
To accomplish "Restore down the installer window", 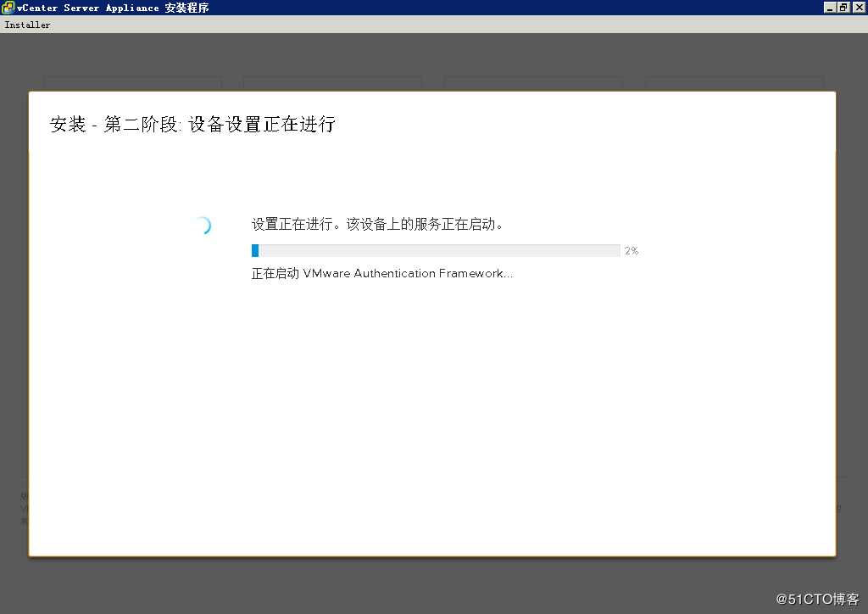I will (843, 7).
